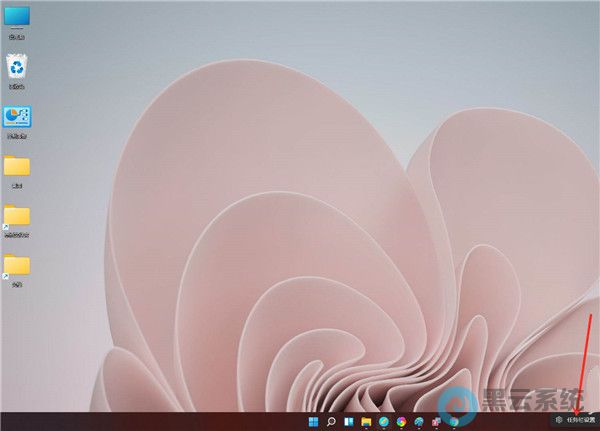This screenshot has height=431, width=600.
Task: Open the This PC desktop icon
Action: pos(17,18)
